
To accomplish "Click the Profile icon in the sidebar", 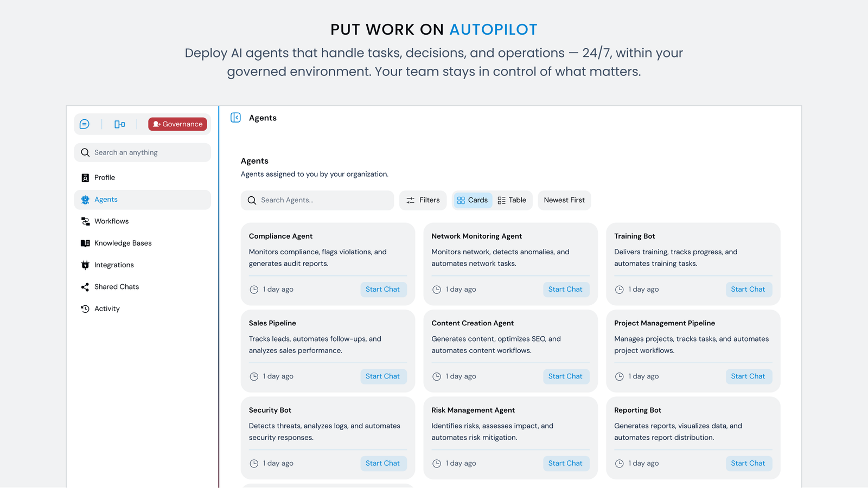I will pyautogui.click(x=85, y=178).
